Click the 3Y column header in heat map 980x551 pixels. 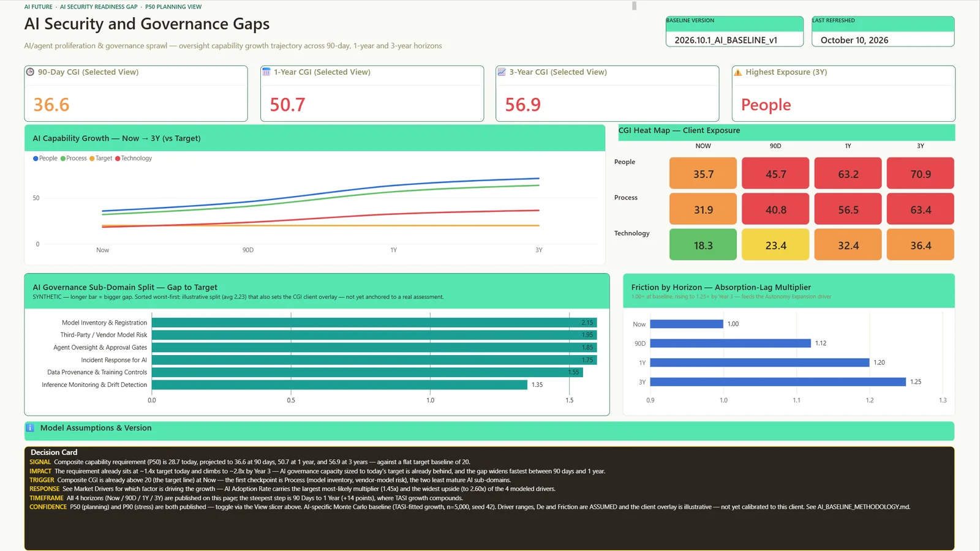pos(921,146)
